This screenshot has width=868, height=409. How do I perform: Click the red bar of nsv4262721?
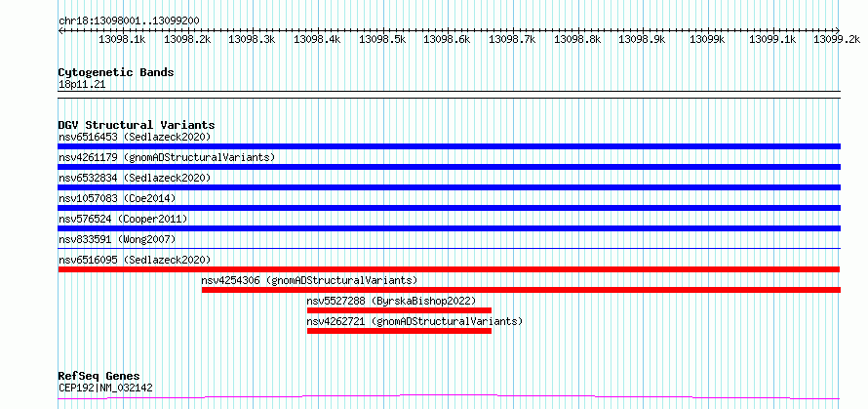coord(399,331)
